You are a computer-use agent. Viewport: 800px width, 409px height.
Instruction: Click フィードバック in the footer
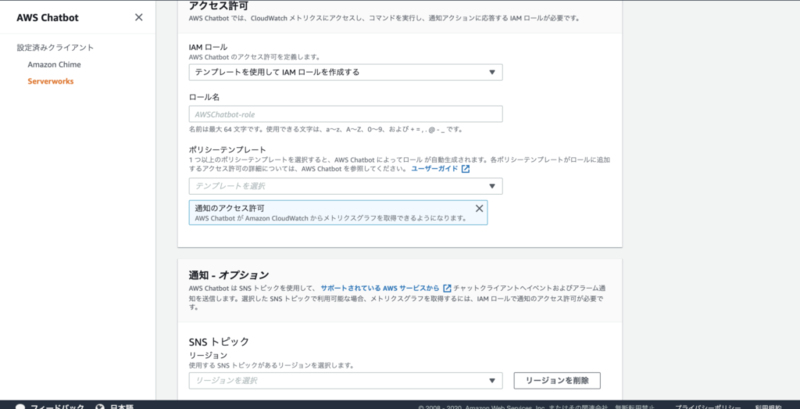click(x=57, y=406)
